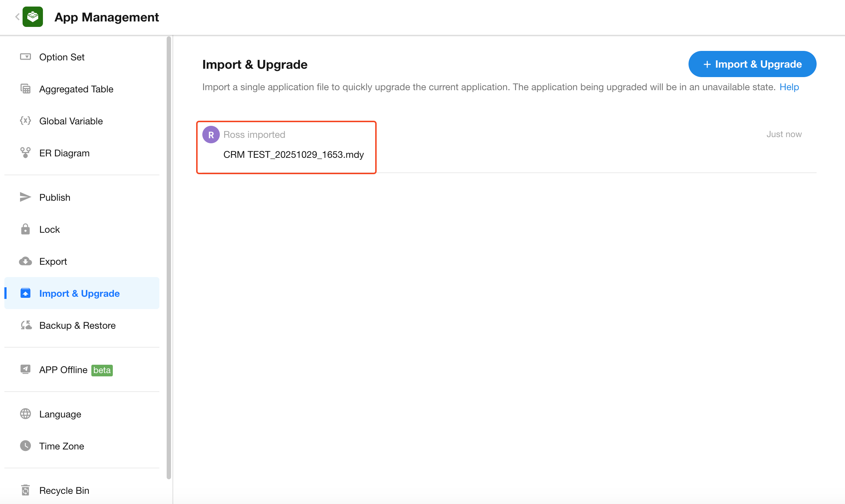This screenshot has height=504, width=845.
Task: Select imported file CRM TEST_20251029_1653.mdy
Action: pos(293,155)
